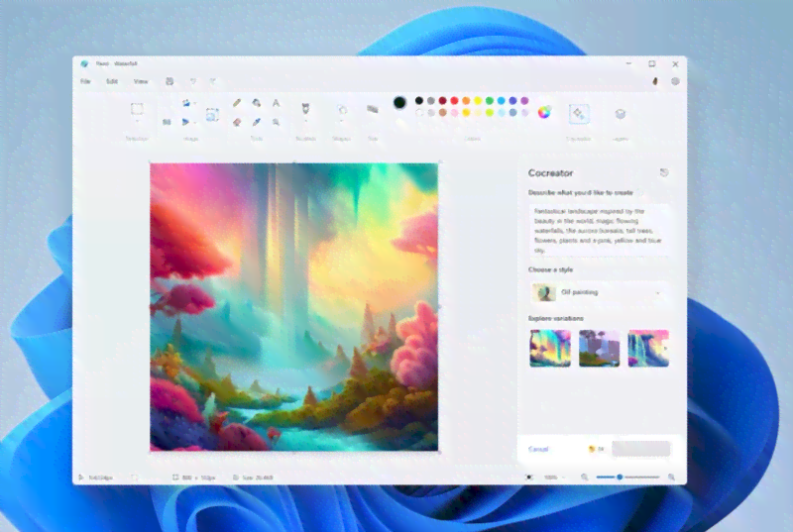
Task: Expand the Flip dropdown arrow
Action: pos(195,122)
